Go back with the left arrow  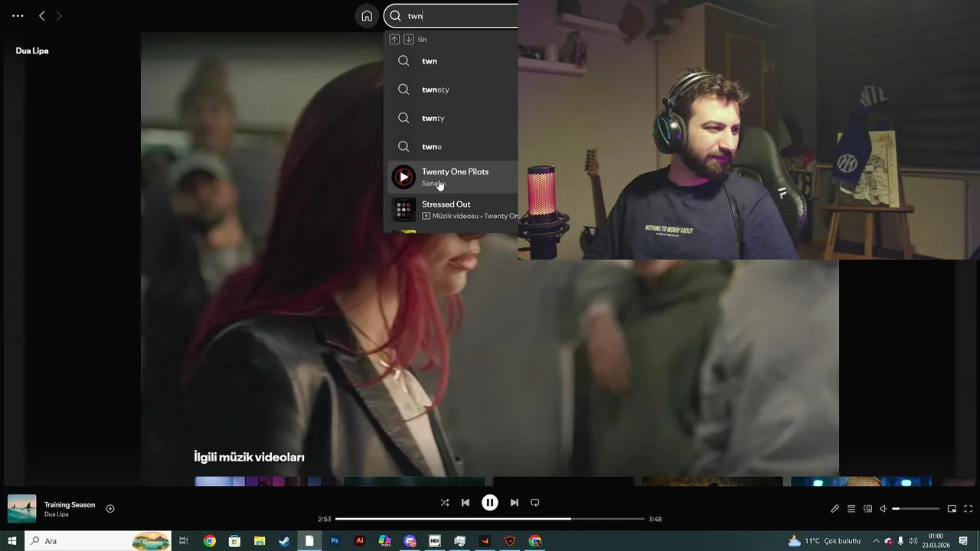coord(42,16)
